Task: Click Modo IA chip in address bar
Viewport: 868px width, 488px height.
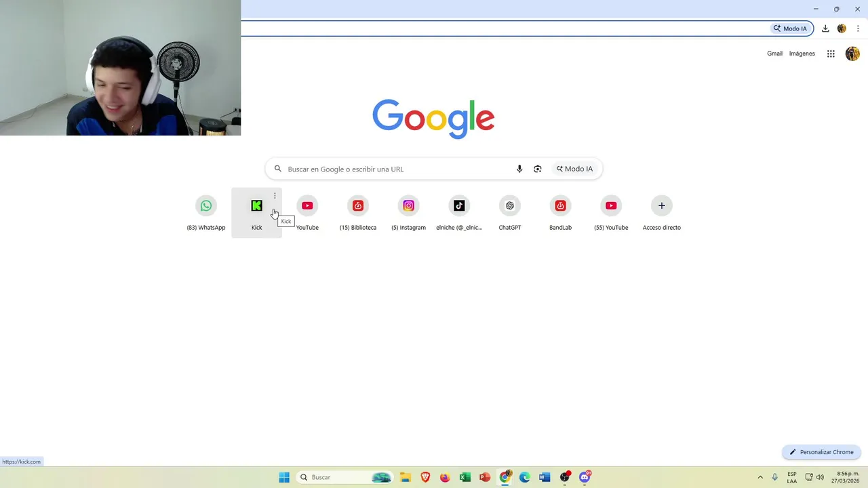Action: (791, 28)
